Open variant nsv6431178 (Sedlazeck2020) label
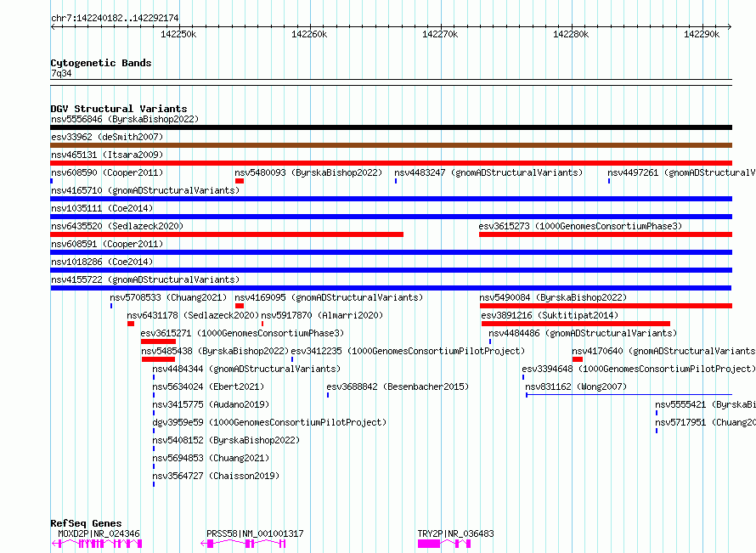 pos(194,315)
